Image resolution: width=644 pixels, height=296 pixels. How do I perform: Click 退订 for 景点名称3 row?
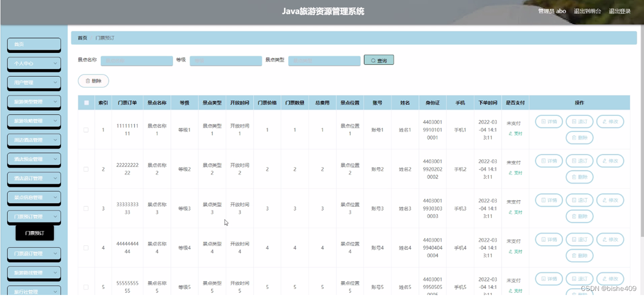[579, 200]
